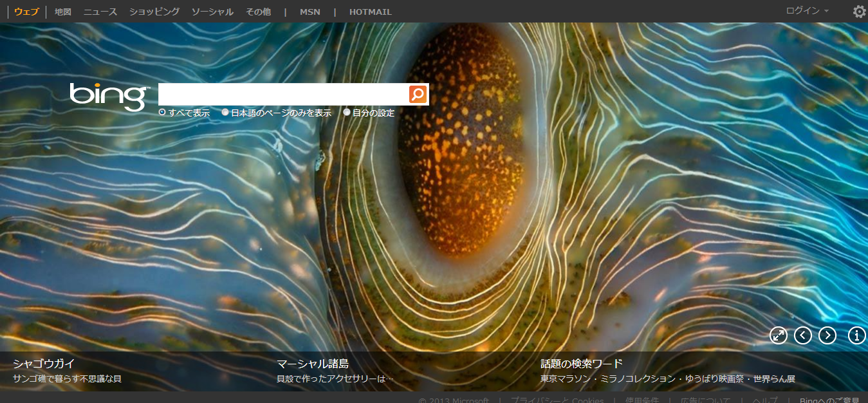Viewport: 868px width, 403px height.
Task: Open the その他 menu
Action: (258, 12)
